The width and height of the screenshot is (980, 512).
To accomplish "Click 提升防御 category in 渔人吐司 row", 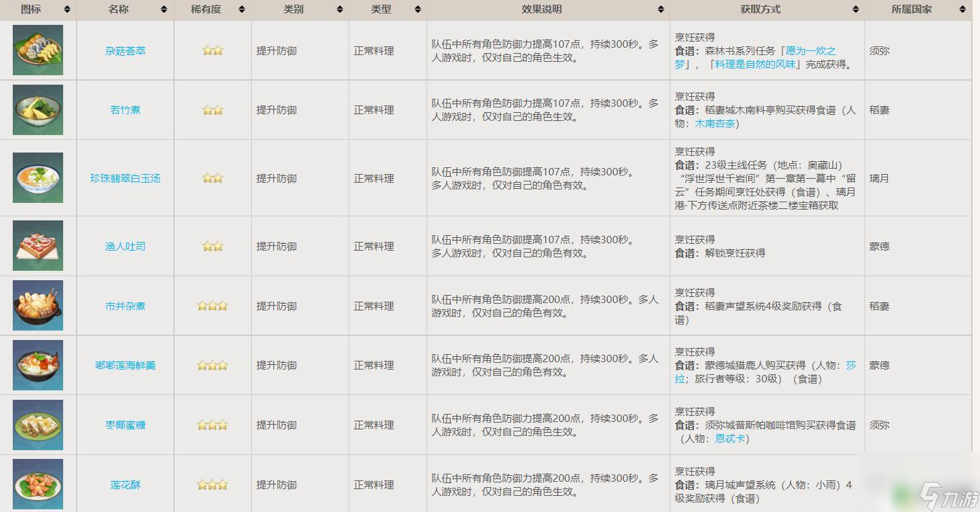I will pos(277,246).
